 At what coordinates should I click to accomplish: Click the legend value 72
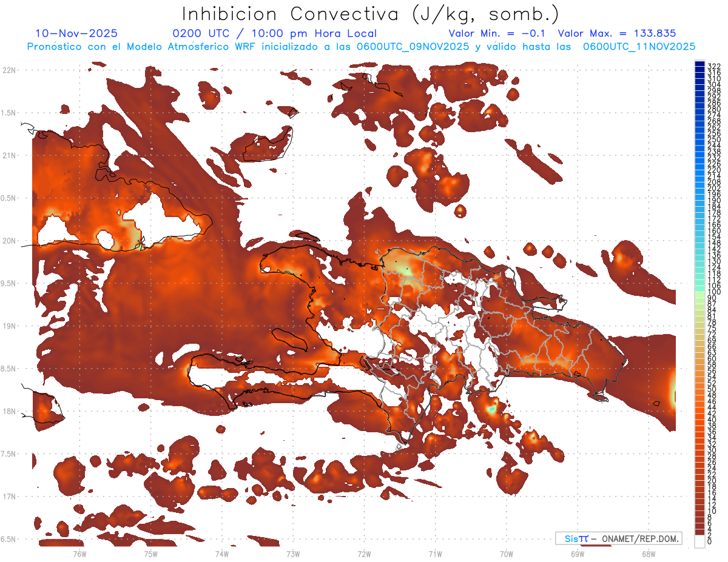tap(712, 334)
